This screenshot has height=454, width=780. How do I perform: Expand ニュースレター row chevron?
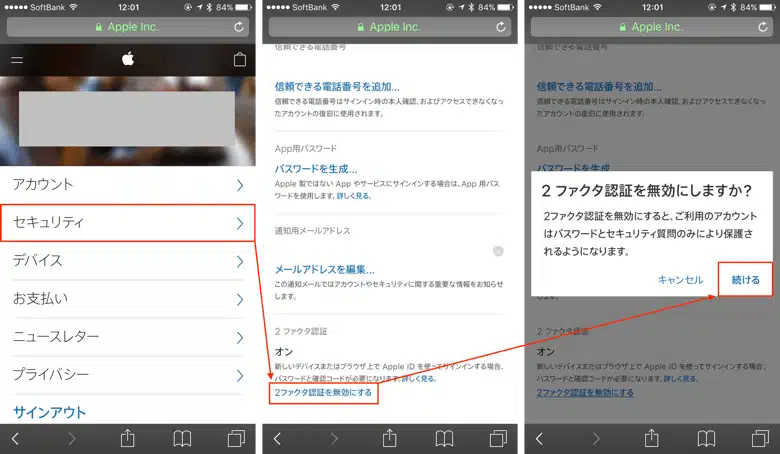(240, 338)
